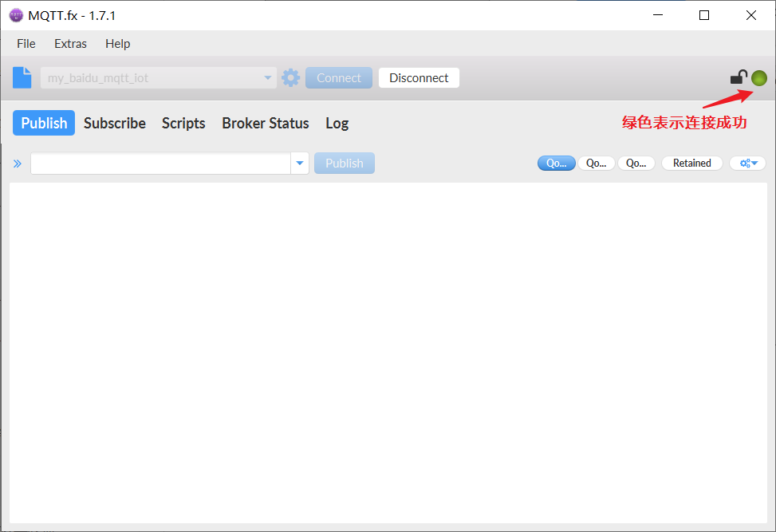Open the File menu
776x532 pixels.
(x=26, y=44)
